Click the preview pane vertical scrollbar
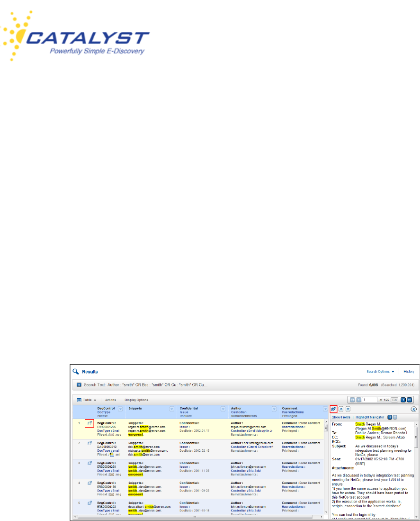Screen dimensions: 420x521 [416, 470]
